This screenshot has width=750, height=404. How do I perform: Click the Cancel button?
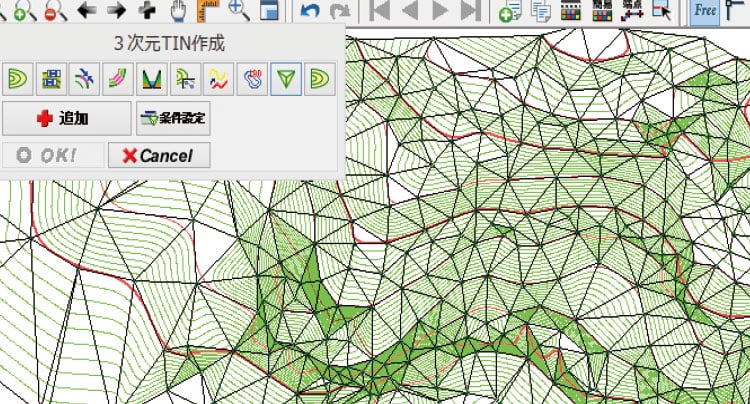click(x=158, y=156)
